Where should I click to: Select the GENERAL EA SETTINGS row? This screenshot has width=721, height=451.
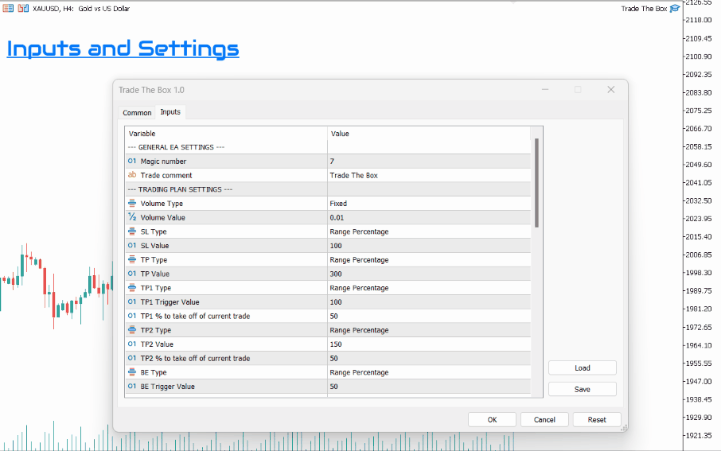(x=328, y=147)
